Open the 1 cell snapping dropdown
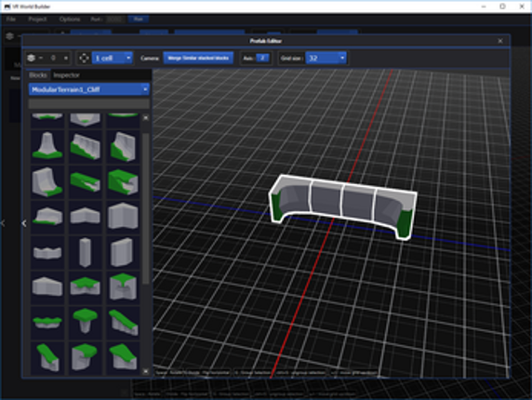The image size is (532, 400). pyautogui.click(x=113, y=58)
